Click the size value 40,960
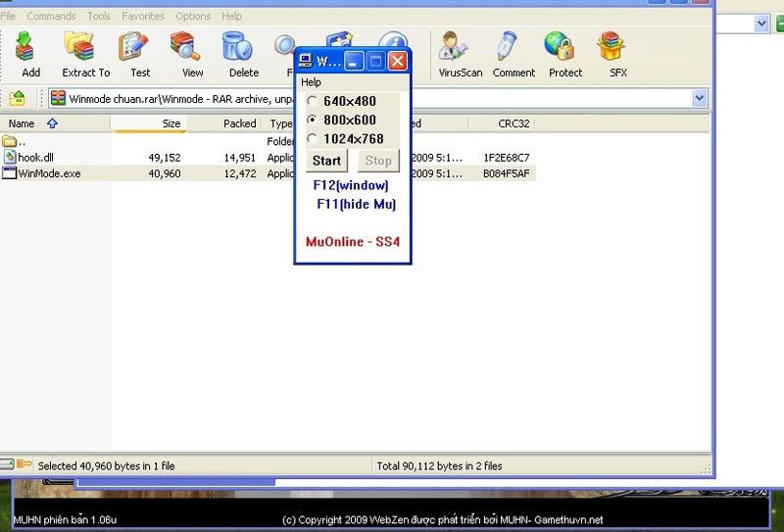The width and height of the screenshot is (784, 532). (x=165, y=173)
